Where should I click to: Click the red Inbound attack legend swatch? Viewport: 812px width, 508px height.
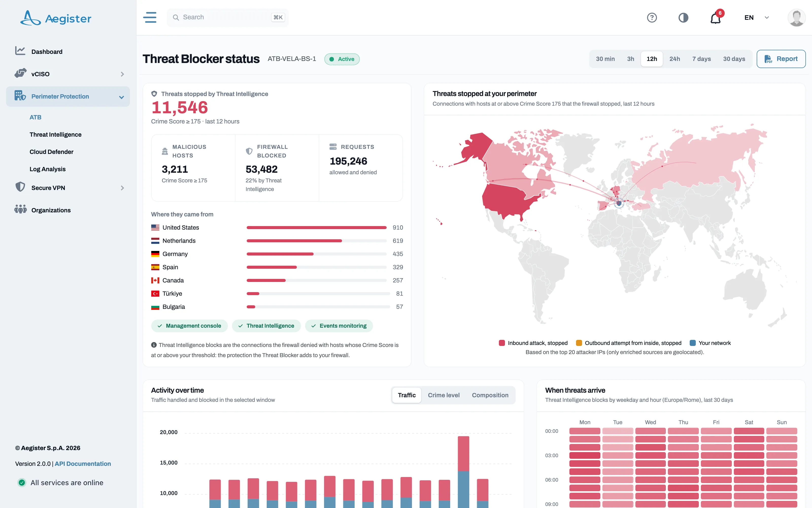(502, 343)
